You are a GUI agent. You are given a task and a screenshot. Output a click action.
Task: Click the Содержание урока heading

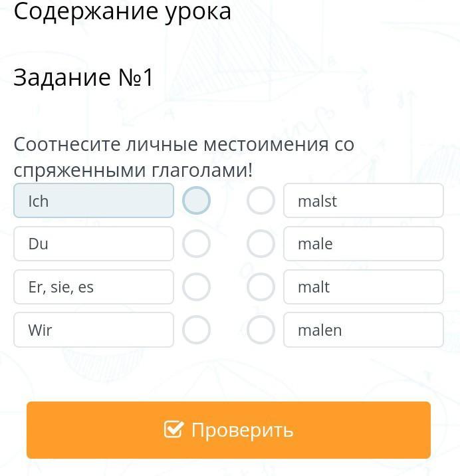[122, 11]
